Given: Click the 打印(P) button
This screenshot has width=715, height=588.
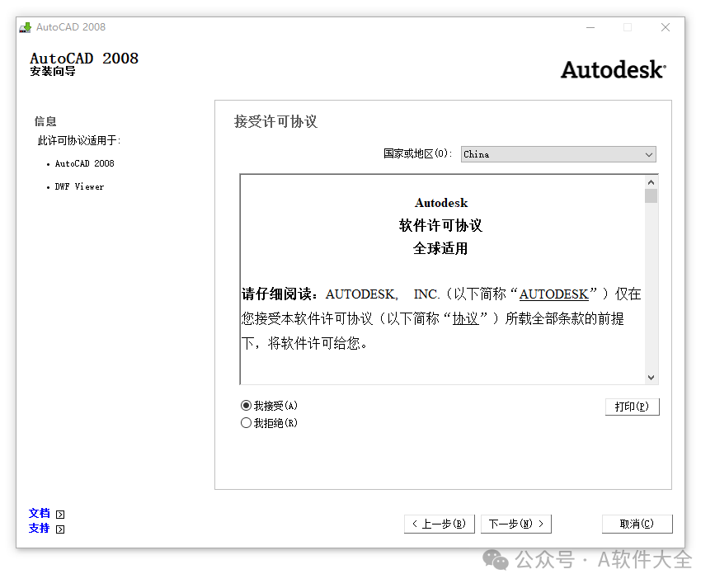Looking at the screenshot, I should click(x=632, y=406).
